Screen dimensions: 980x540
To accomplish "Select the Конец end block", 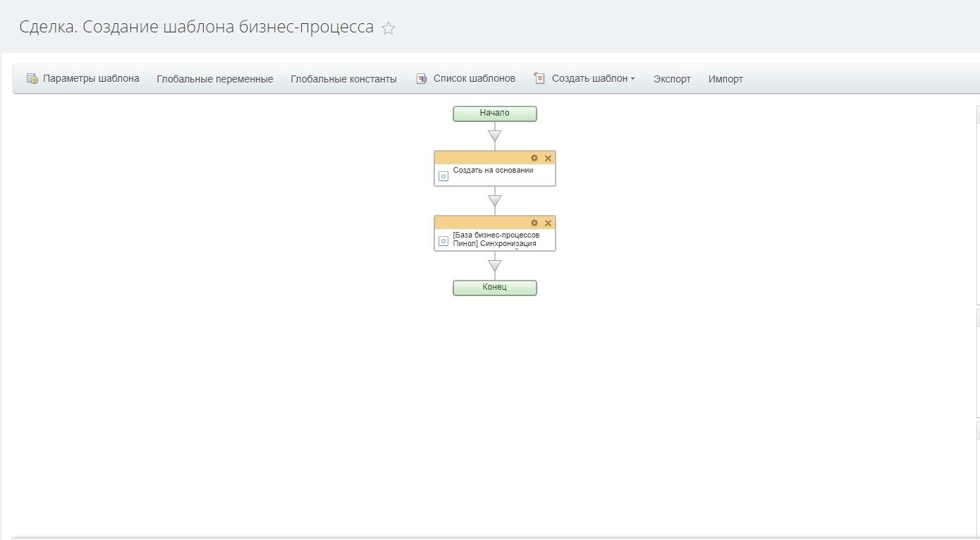I will 494,288.
